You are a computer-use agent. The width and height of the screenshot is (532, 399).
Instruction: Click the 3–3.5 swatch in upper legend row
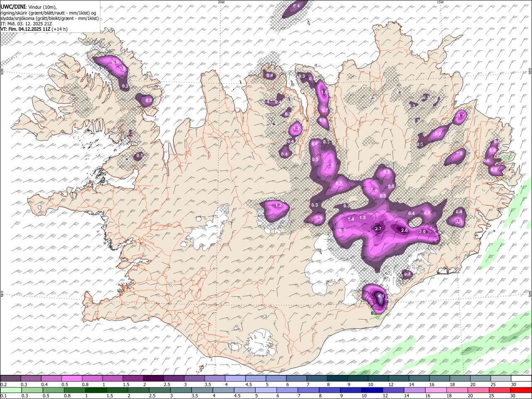coord(194,378)
